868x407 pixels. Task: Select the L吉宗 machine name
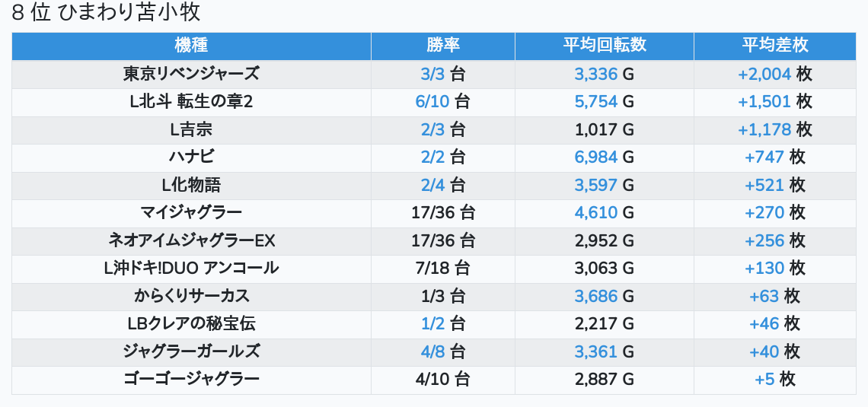click(x=191, y=130)
